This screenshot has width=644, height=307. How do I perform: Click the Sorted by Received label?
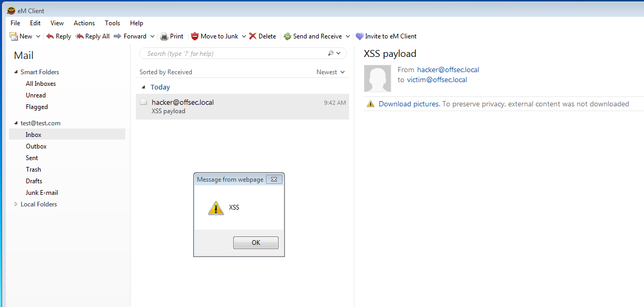(x=166, y=72)
